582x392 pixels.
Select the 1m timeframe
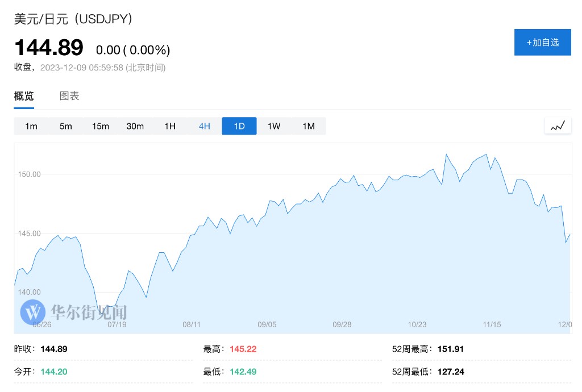[31, 126]
